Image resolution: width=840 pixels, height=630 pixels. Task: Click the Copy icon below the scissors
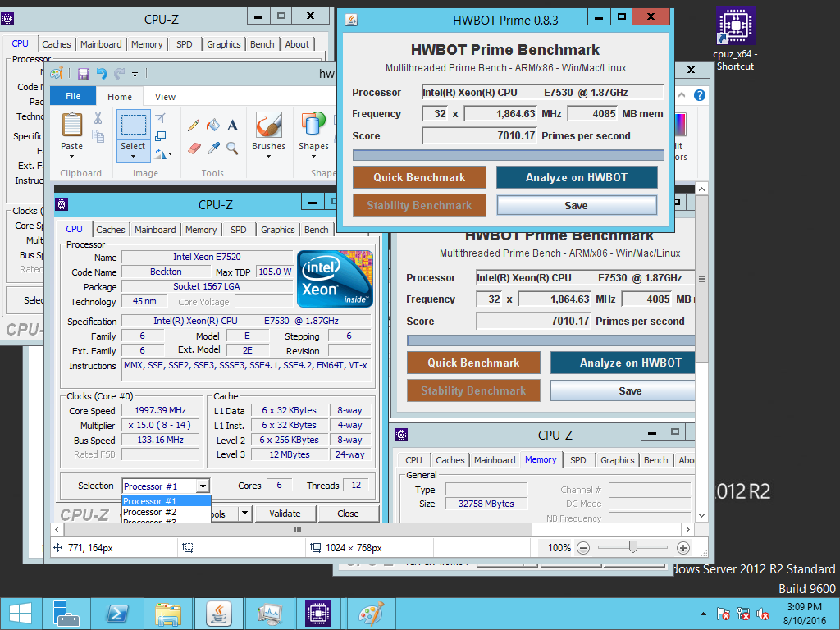pos(98,136)
